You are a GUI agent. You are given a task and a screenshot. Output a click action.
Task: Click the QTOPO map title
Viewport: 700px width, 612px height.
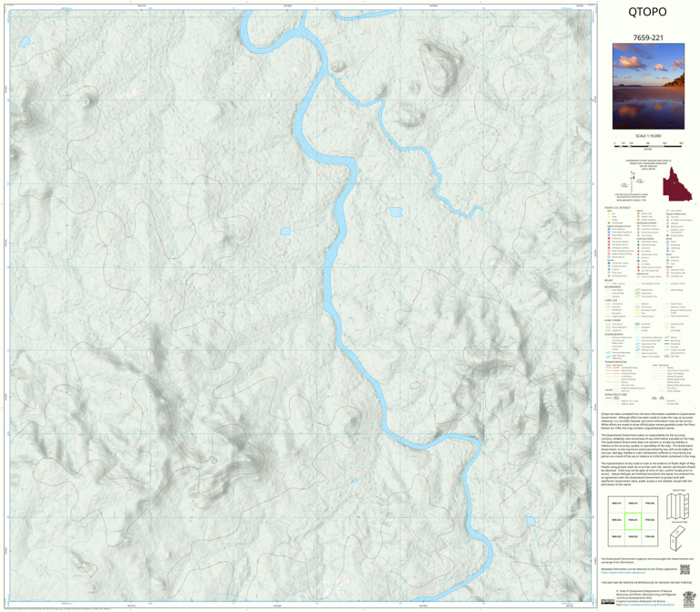(647, 12)
